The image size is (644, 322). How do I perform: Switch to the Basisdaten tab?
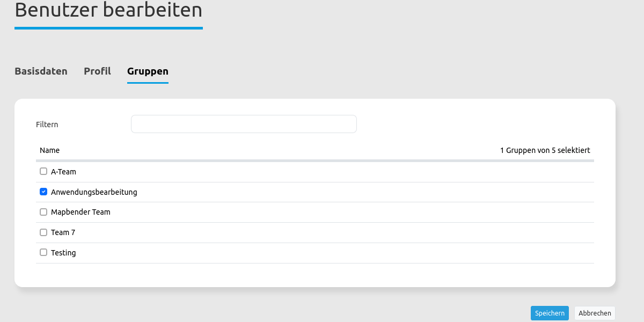(x=41, y=71)
